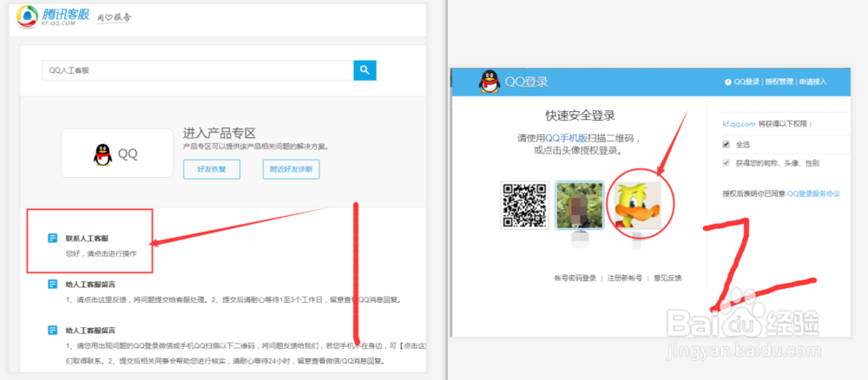
Task: Open the 联系人工客服 entry
Action: pos(87,239)
